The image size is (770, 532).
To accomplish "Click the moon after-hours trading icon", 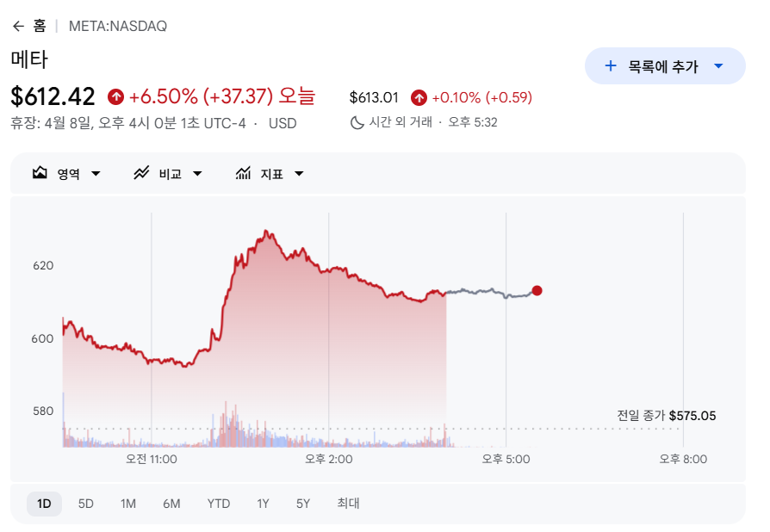I will click(x=357, y=122).
